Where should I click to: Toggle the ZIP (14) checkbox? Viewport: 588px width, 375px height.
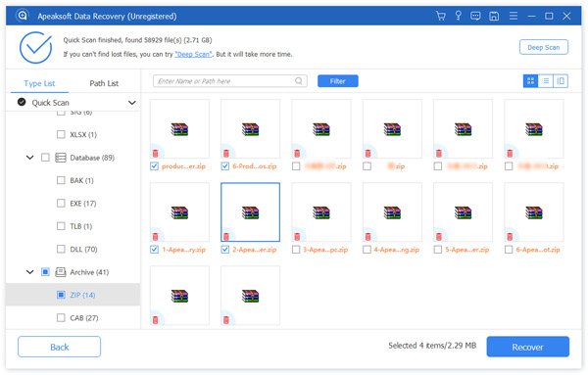[x=61, y=295]
